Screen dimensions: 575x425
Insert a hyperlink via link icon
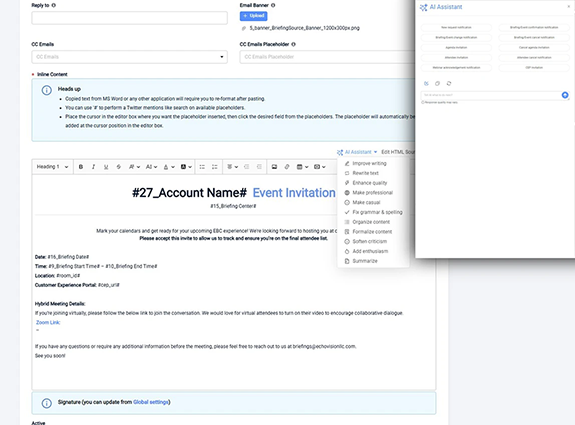click(x=287, y=167)
